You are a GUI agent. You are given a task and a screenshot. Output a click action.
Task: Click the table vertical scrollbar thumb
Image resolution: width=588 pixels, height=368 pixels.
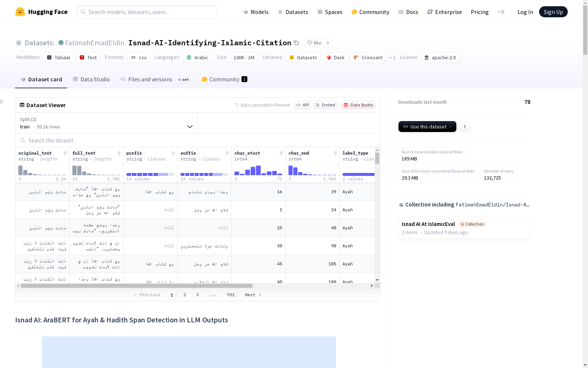(x=377, y=158)
